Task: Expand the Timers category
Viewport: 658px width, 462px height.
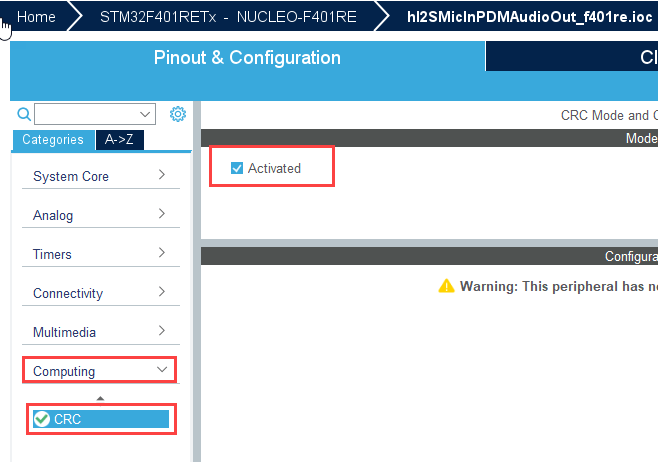Action: 99,254
